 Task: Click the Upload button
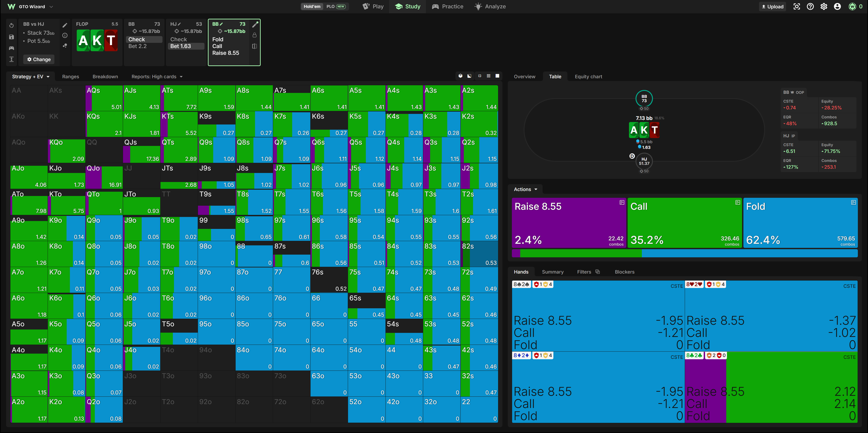[x=772, y=6]
